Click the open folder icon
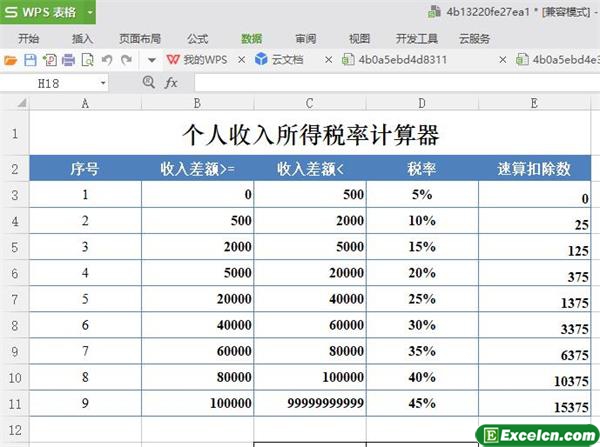 click(10, 60)
